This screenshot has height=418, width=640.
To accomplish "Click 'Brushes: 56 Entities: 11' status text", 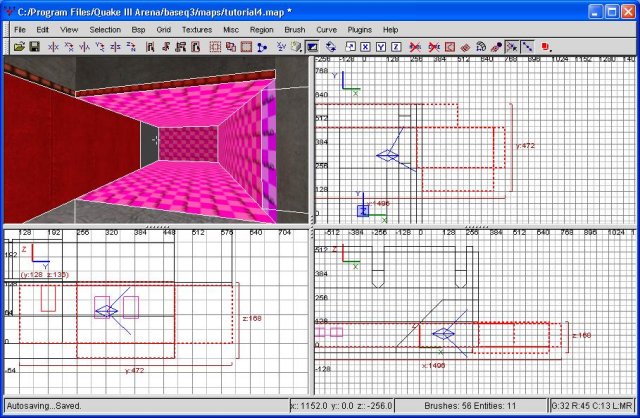I will [470, 406].
